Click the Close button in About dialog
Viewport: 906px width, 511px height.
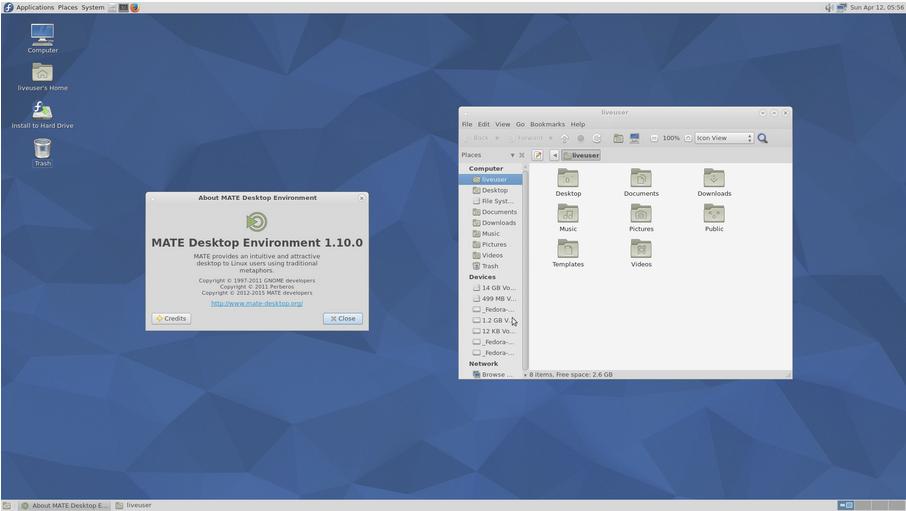click(343, 319)
